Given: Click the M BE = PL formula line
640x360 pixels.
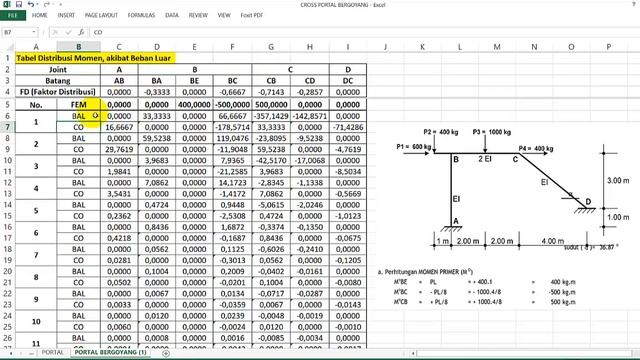Looking at the screenshot, I should click(484, 282).
